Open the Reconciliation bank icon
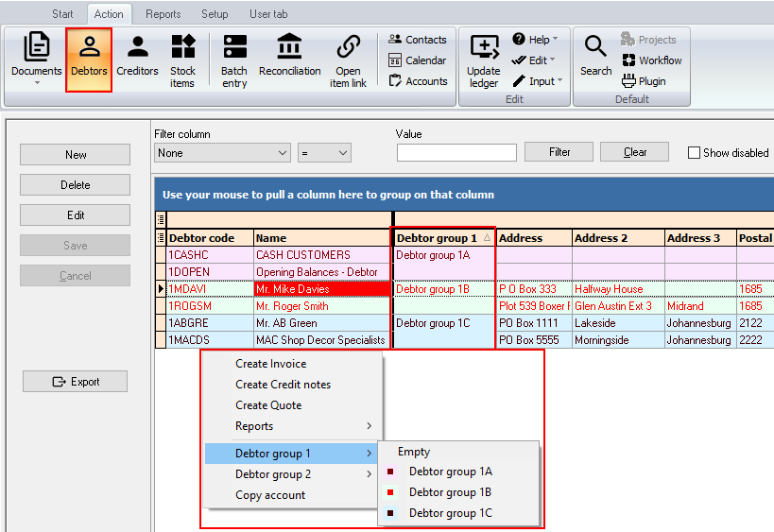Screen dimensions: 774x532 click(290, 55)
